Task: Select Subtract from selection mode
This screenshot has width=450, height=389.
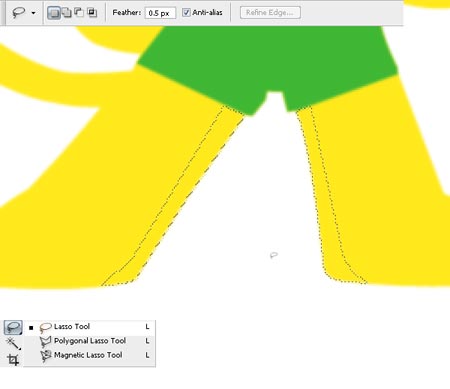Action: pos(79,13)
